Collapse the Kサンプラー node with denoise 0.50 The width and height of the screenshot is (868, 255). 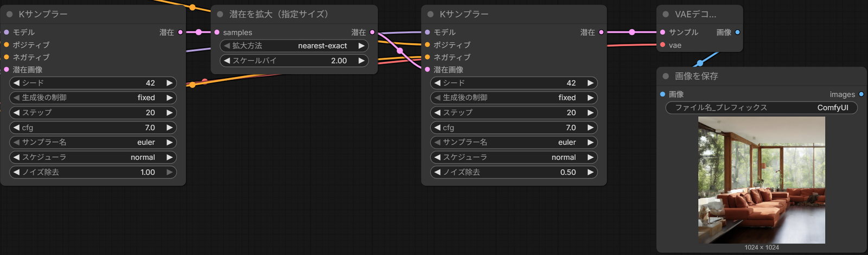pos(430,14)
